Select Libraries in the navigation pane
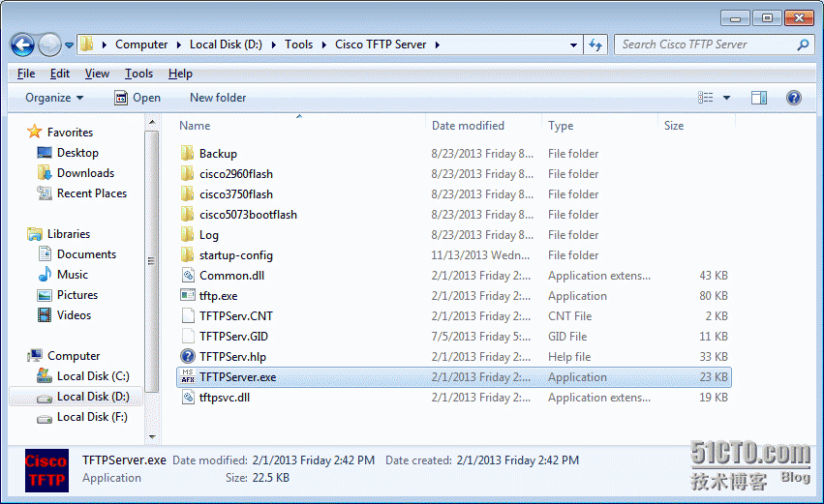Image resolution: width=824 pixels, height=504 pixels. (x=69, y=234)
